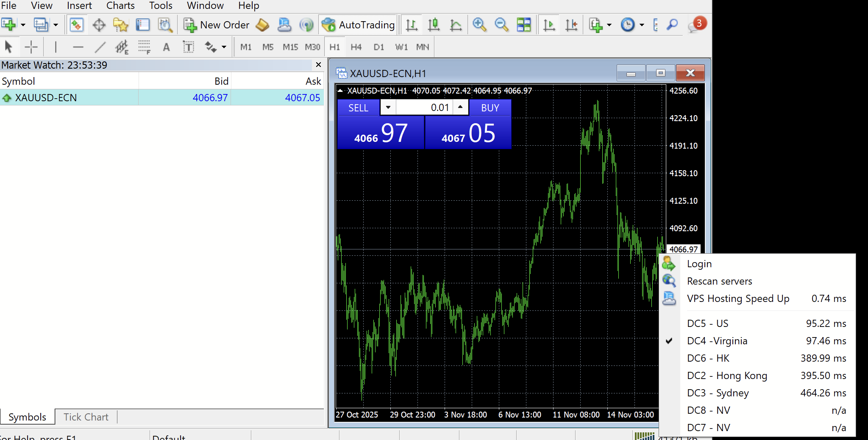Select the crosshair tool
This screenshot has height=440, width=868.
click(31, 47)
